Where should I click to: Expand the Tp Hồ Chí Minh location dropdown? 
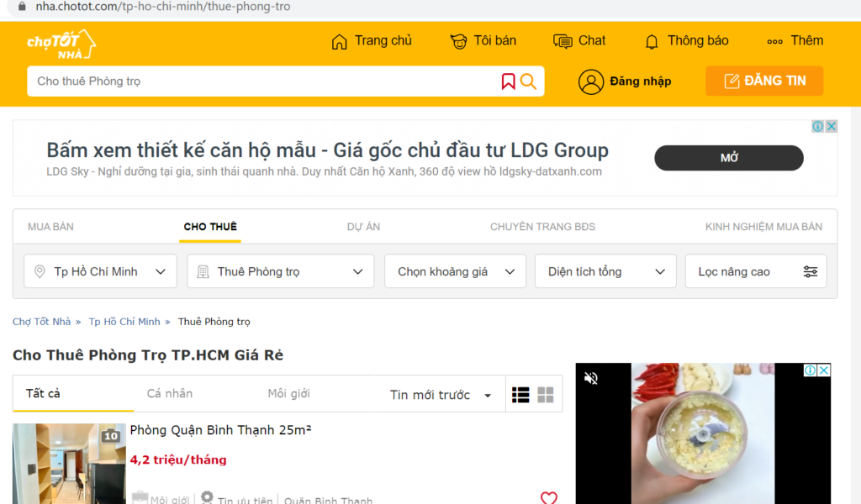tap(100, 271)
